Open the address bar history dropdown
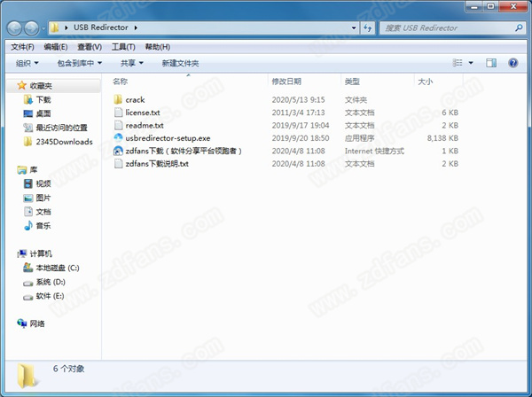Viewport: 532px width, 397px height. (x=354, y=27)
